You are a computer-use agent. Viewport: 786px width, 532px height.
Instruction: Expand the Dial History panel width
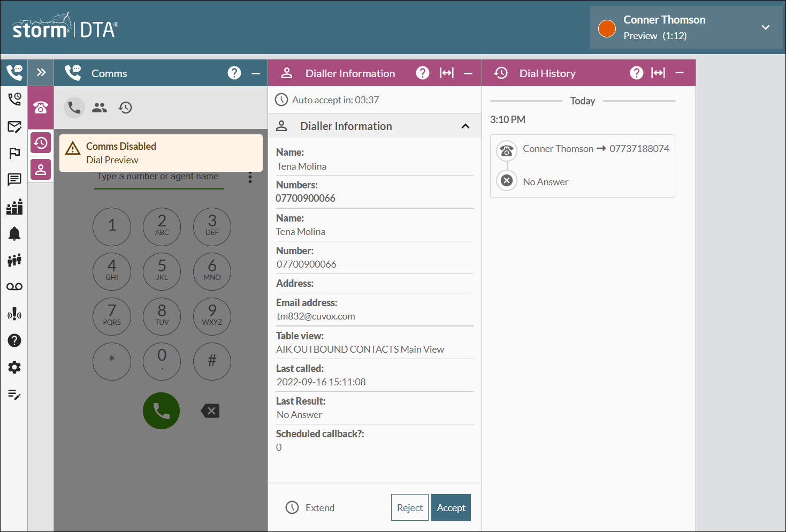coord(658,73)
